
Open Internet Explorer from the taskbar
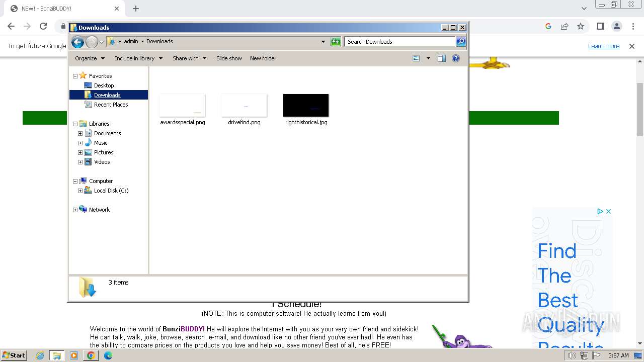40,355
